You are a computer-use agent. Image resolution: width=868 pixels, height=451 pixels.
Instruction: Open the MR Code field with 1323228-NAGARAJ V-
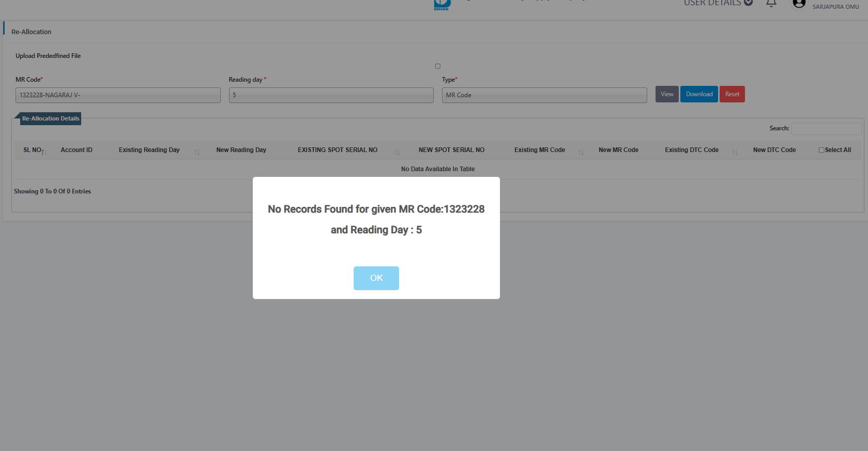pyautogui.click(x=118, y=95)
